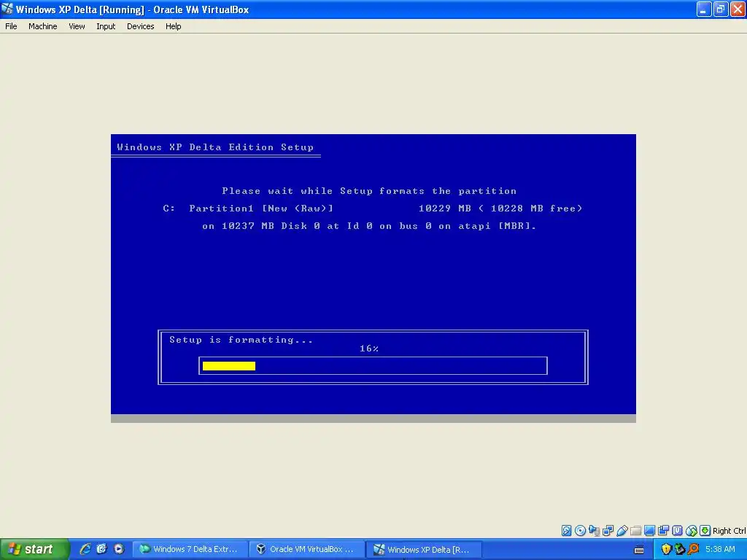Screen dimensions: 747x560
Task: Click the network adapters status icon
Action: pos(608,531)
